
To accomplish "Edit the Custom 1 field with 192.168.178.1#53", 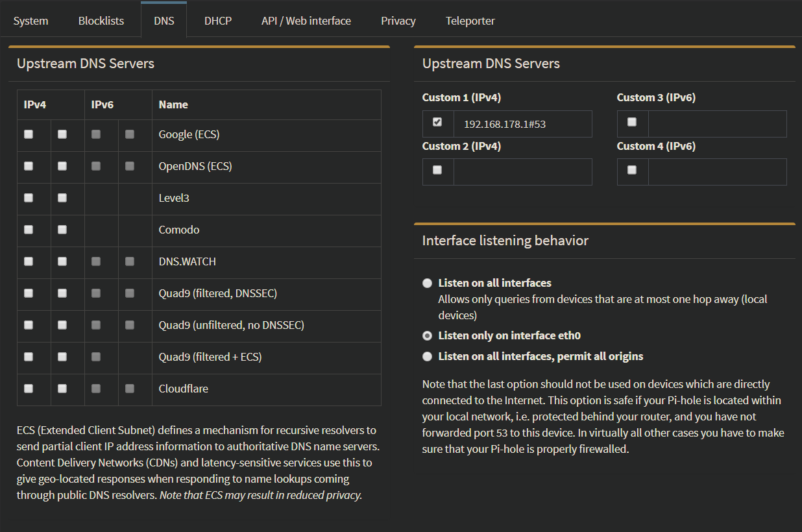I will click(x=523, y=124).
